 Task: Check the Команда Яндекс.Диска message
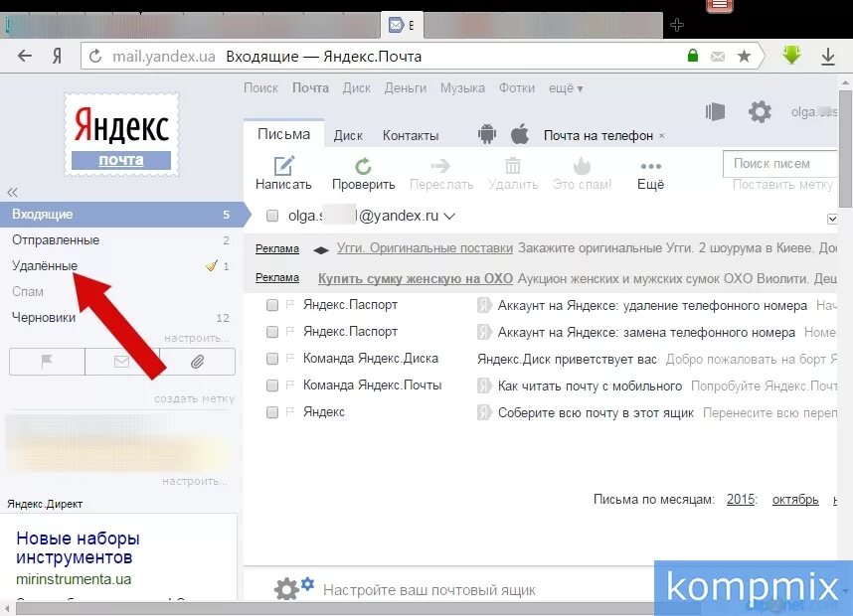272,359
